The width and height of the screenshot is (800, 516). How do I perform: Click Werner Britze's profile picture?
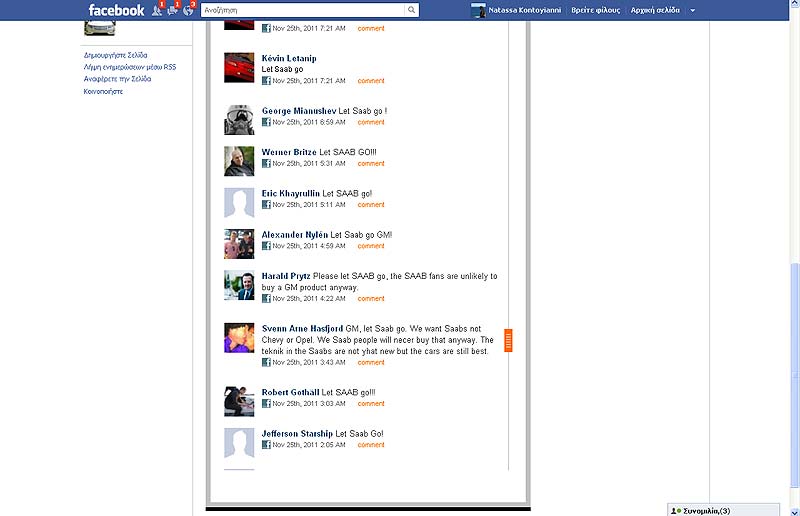(239, 161)
